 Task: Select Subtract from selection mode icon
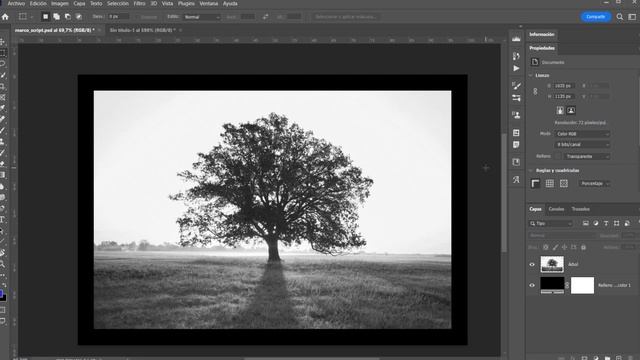click(67, 17)
